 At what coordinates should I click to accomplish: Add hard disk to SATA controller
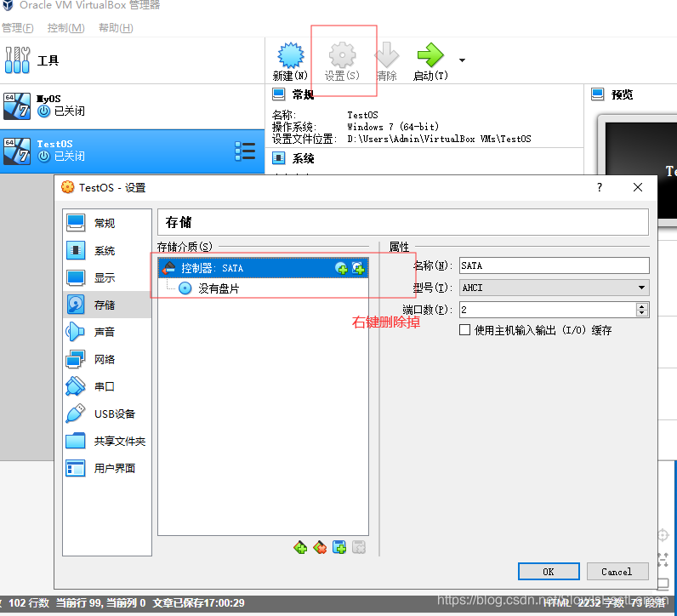(358, 268)
